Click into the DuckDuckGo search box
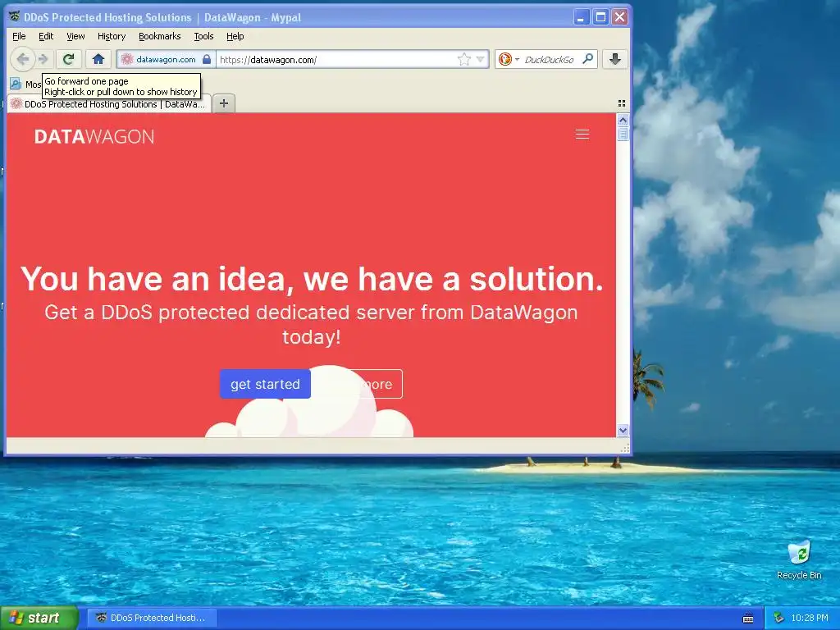Image resolution: width=840 pixels, height=630 pixels. point(550,59)
